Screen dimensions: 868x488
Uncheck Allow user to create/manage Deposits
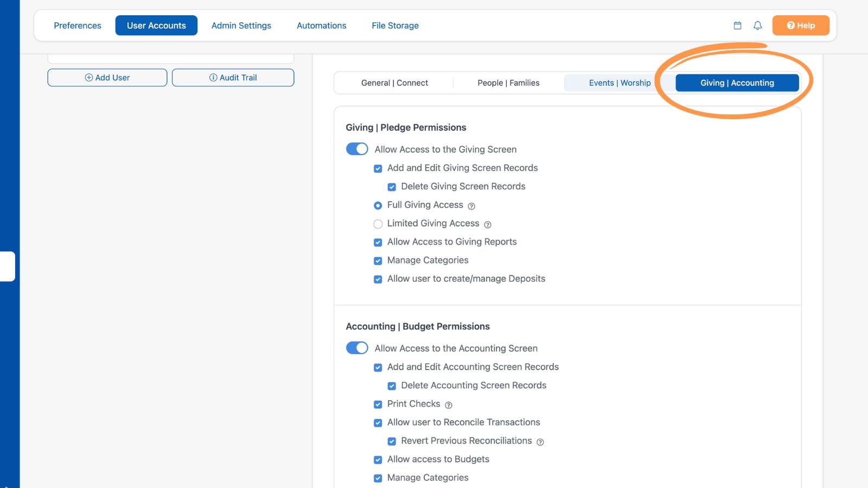378,279
